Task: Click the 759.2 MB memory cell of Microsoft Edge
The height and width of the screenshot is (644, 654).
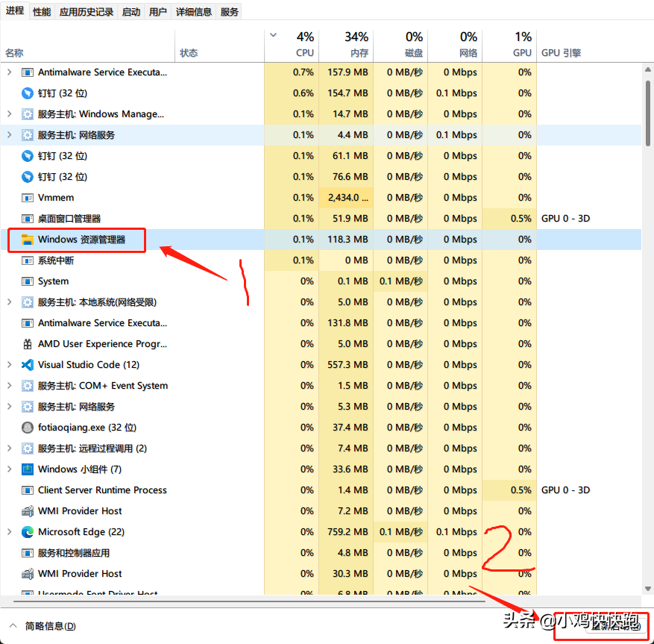Action: (348, 532)
